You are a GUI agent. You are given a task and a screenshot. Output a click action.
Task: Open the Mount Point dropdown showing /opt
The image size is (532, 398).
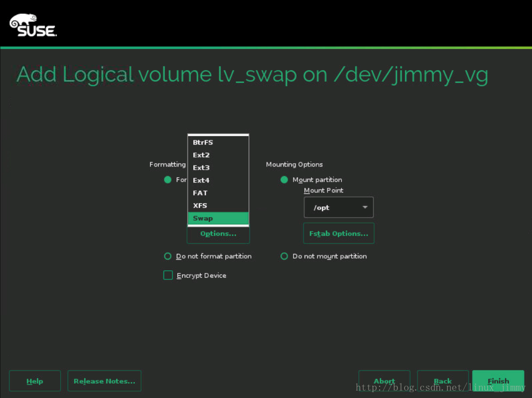coord(339,207)
